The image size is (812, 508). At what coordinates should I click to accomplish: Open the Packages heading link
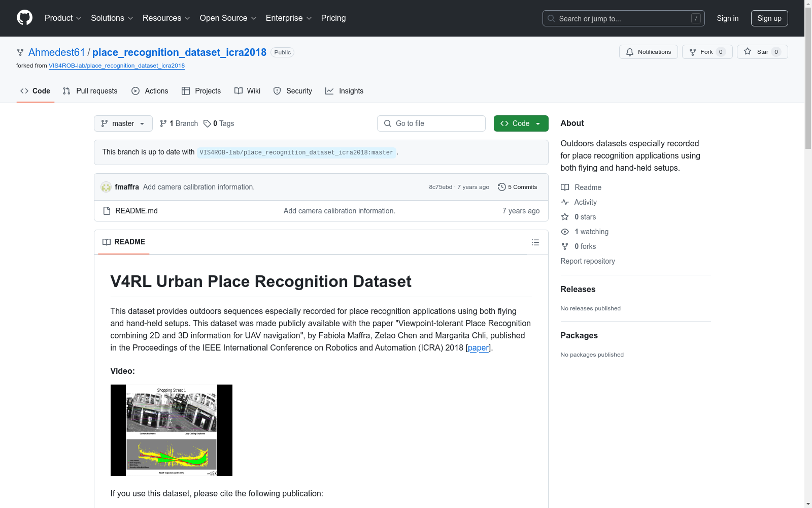coord(579,335)
